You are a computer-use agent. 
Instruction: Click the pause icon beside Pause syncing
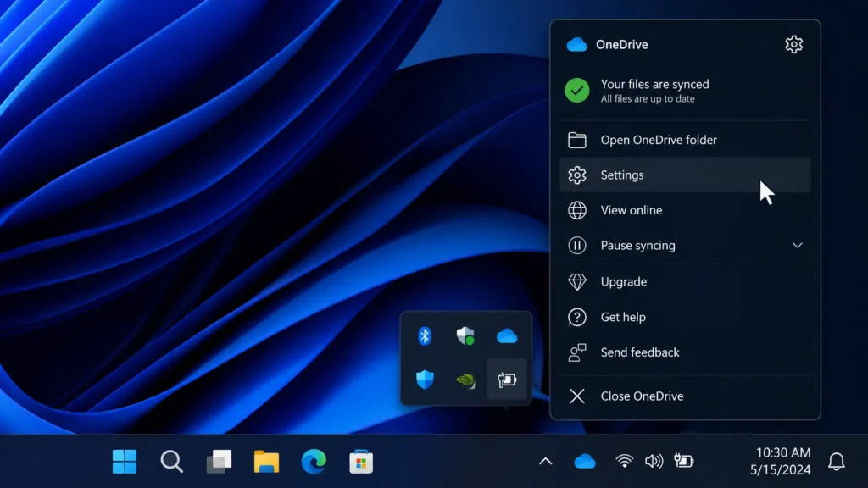(576, 245)
